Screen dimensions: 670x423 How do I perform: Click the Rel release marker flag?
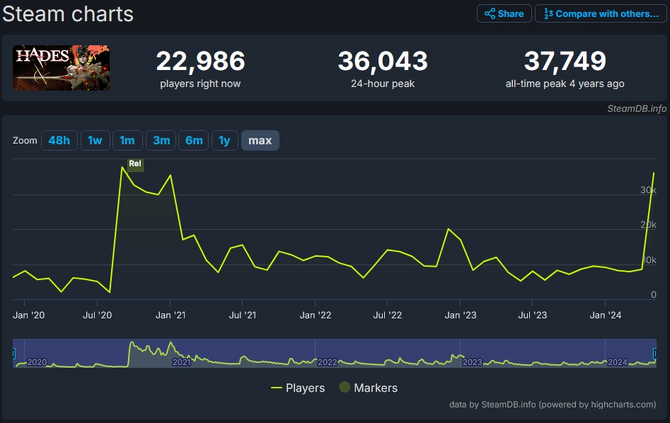tap(135, 164)
